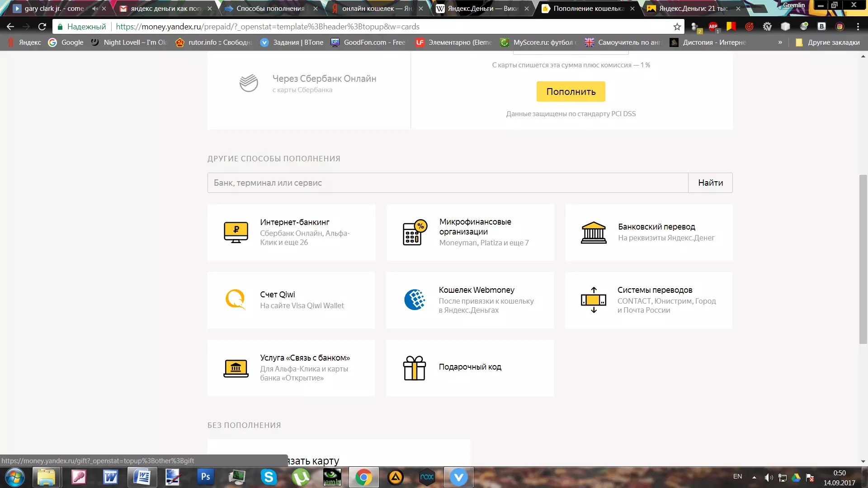868x488 pixels.
Task: Open Photoshop from the taskbar
Action: (205, 477)
